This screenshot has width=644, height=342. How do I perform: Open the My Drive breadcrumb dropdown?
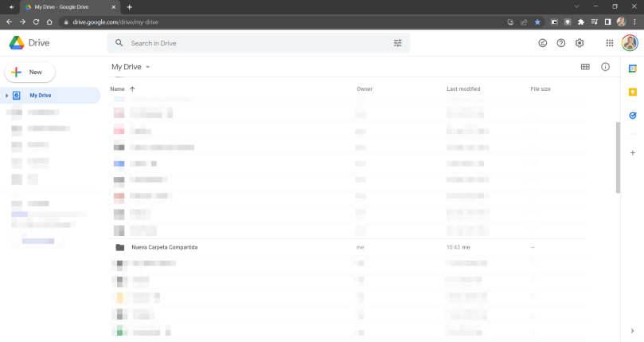131,67
